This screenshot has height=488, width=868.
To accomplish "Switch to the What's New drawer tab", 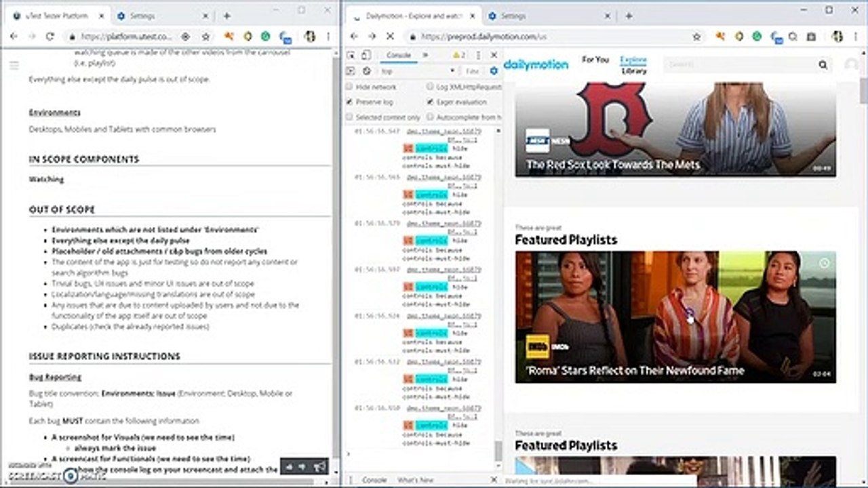I will coord(416,480).
